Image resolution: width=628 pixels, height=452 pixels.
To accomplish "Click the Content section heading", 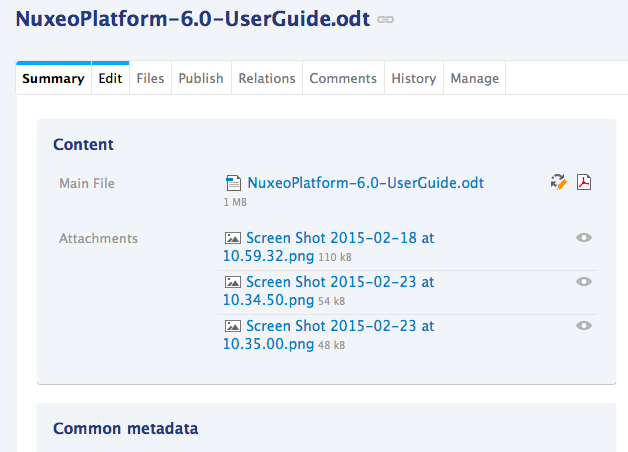I will pyautogui.click(x=83, y=145).
